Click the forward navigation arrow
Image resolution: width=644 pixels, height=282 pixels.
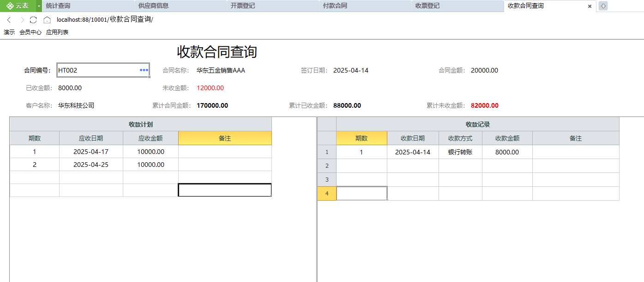coord(22,19)
